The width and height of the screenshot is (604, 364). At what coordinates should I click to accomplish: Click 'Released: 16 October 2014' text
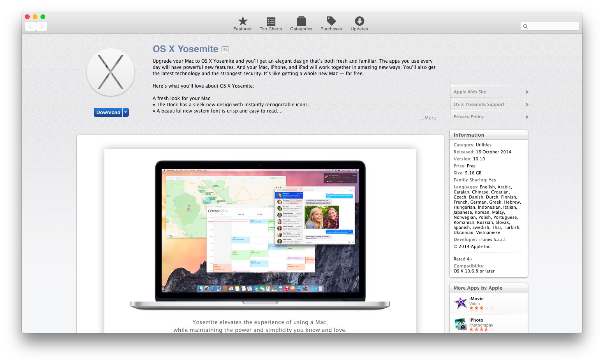click(482, 152)
